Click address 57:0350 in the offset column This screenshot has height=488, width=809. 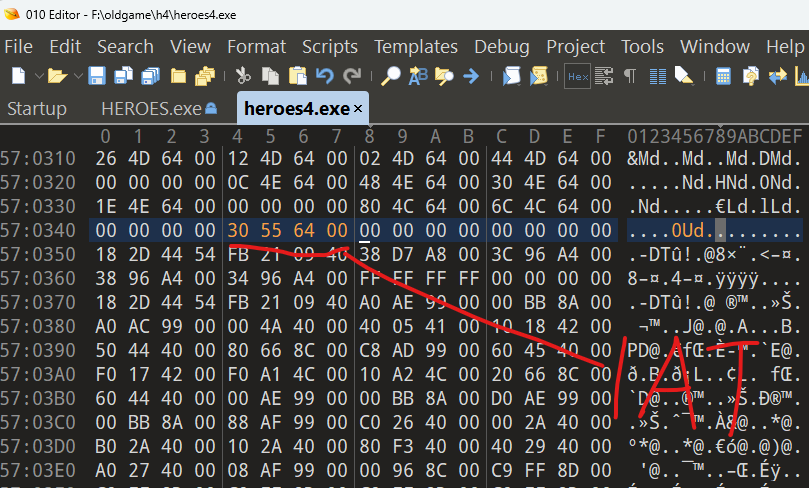pyautogui.click(x=38, y=255)
